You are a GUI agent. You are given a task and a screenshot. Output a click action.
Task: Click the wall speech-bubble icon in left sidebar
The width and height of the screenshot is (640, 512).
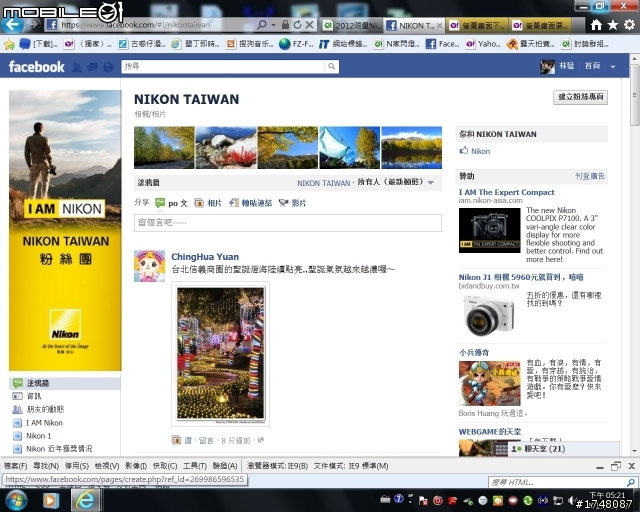point(18,383)
